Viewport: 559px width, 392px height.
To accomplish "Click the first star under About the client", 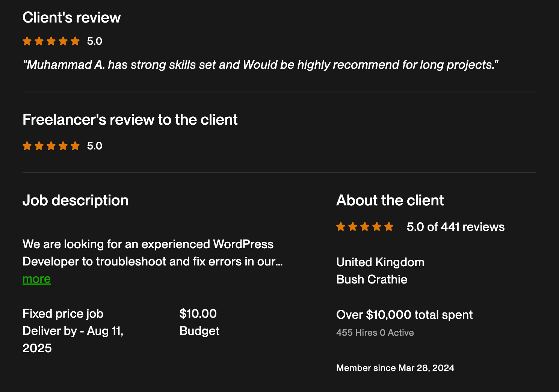I will tap(341, 227).
